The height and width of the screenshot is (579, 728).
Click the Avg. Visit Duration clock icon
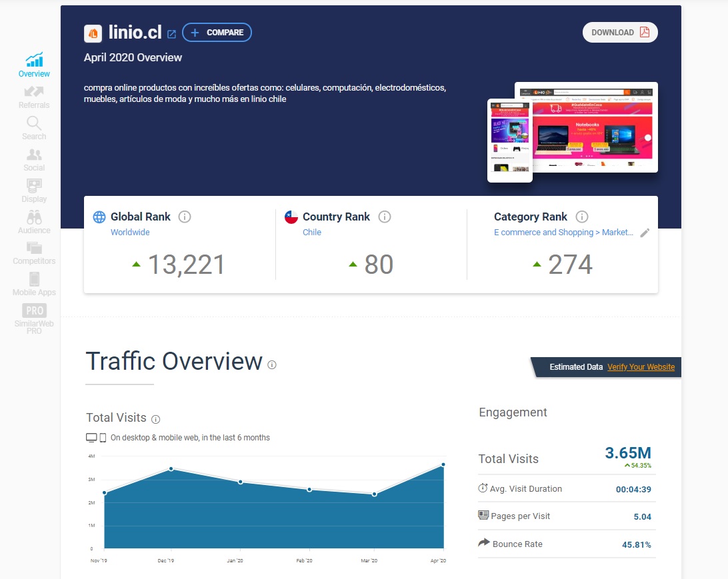(x=483, y=488)
